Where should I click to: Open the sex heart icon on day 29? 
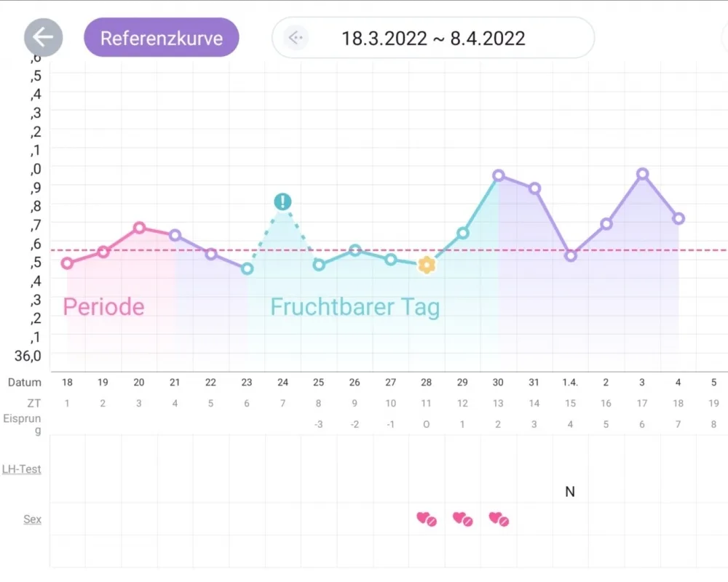(x=462, y=519)
